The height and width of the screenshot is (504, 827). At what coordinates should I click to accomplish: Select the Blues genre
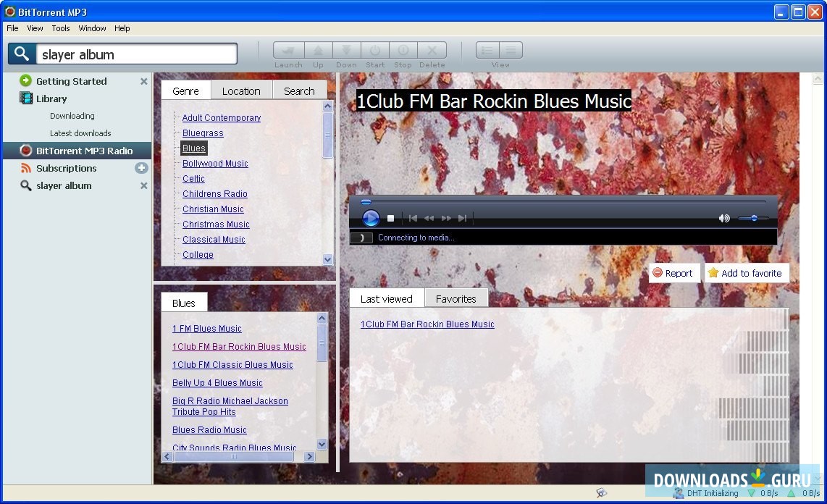coord(193,148)
